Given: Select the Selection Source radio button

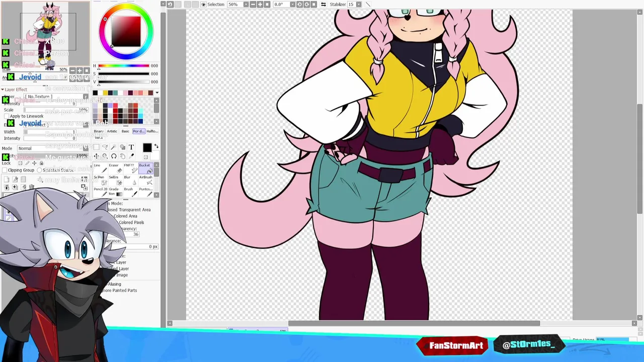Looking at the screenshot, I should click(x=39, y=170).
